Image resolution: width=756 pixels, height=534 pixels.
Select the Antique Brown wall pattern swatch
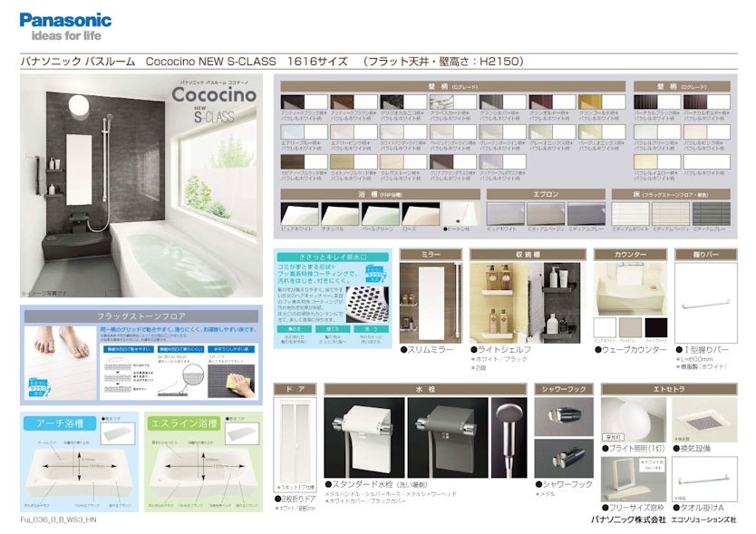pos(354,102)
